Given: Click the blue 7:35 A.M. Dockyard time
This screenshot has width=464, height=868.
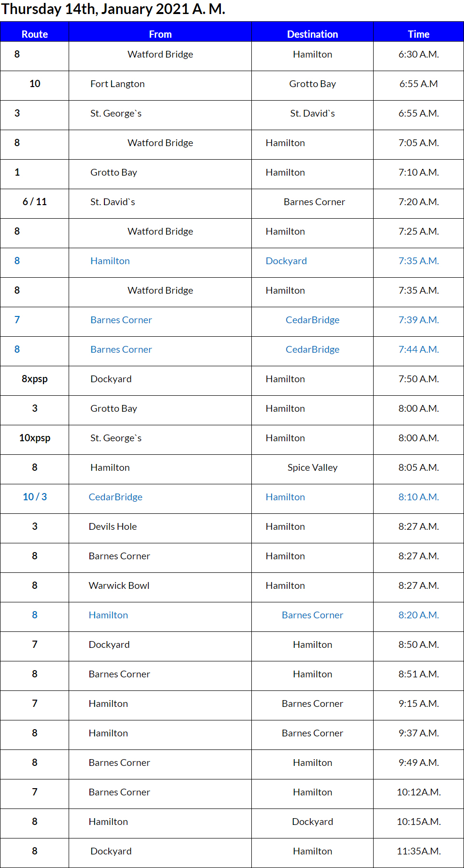Looking at the screenshot, I should pyautogui.click(x=419, y=261).
